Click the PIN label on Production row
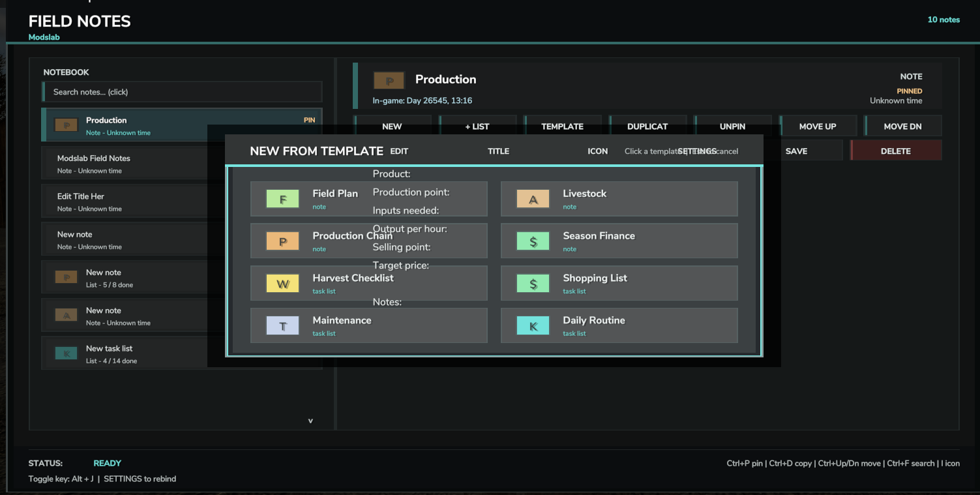980x495 pixels. pyautogui.click(x=309, y=120)
